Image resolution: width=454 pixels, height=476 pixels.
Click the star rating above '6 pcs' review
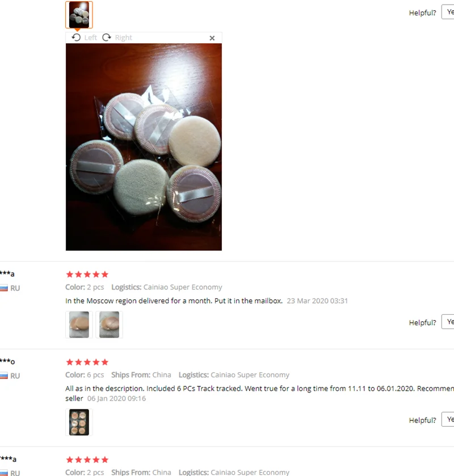tap(87, 362)
